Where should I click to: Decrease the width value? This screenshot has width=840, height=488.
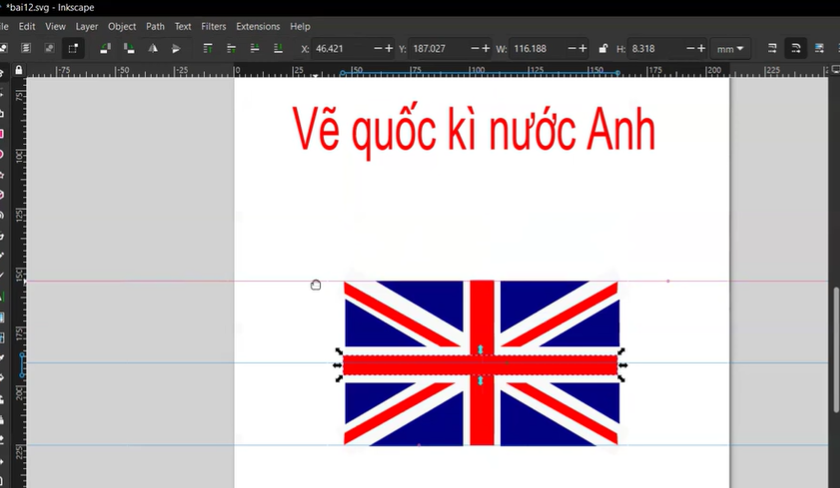click(571, 48)
